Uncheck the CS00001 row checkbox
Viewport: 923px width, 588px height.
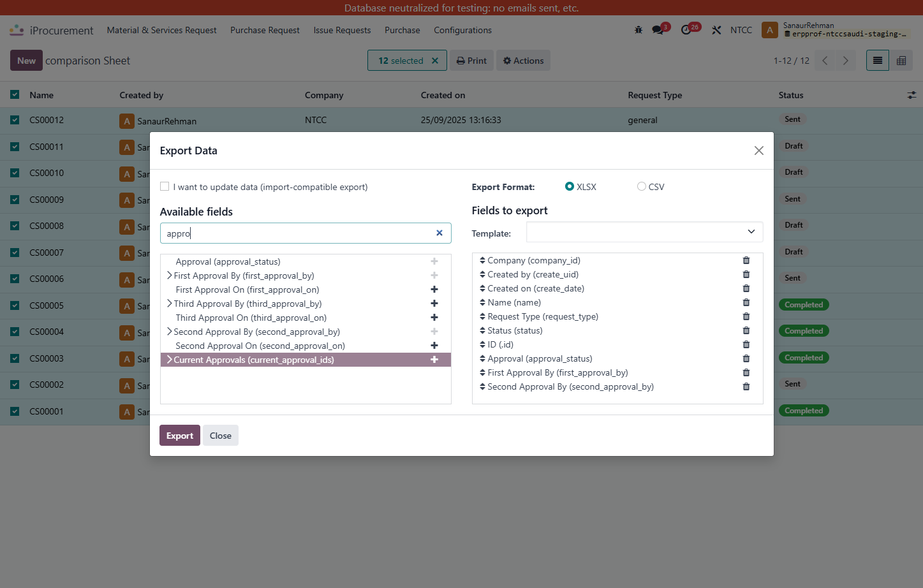pos(15,411)
